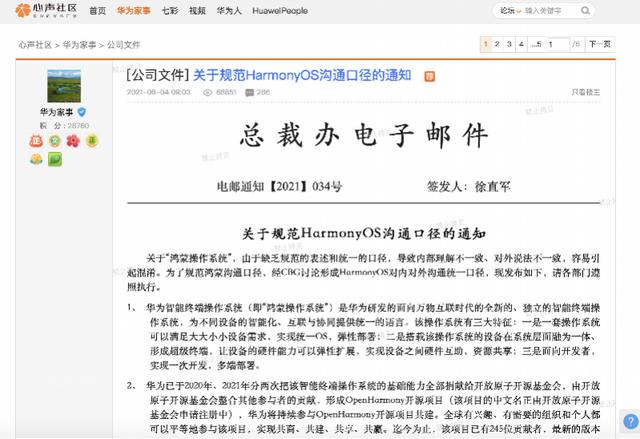The width and height of the screenshot is (640, 439).
Task: Select the 华为家事 navigation tab
Action: [x=133, y=11]
